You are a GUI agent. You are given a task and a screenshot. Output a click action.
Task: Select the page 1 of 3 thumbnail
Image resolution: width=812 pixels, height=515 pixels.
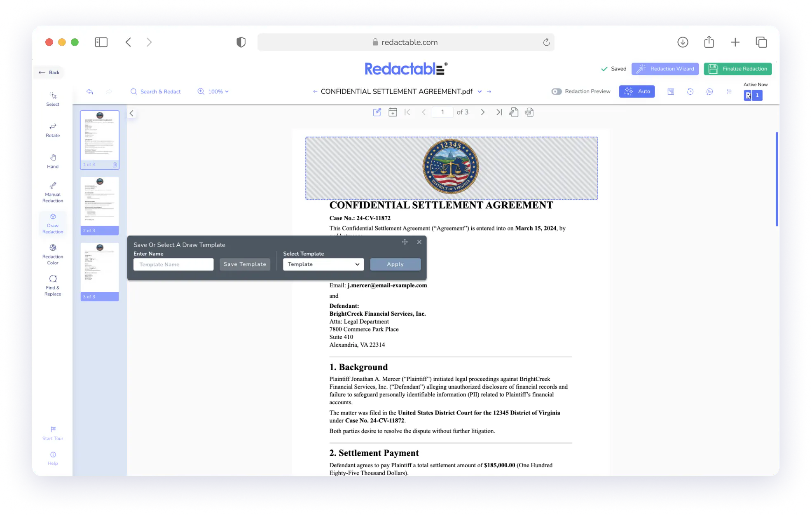[100, 140]
